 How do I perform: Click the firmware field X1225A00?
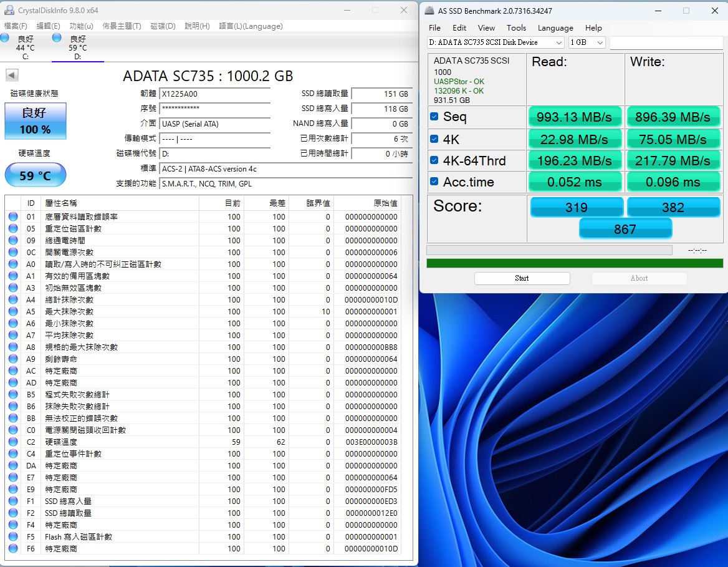[x=215, y=94]
